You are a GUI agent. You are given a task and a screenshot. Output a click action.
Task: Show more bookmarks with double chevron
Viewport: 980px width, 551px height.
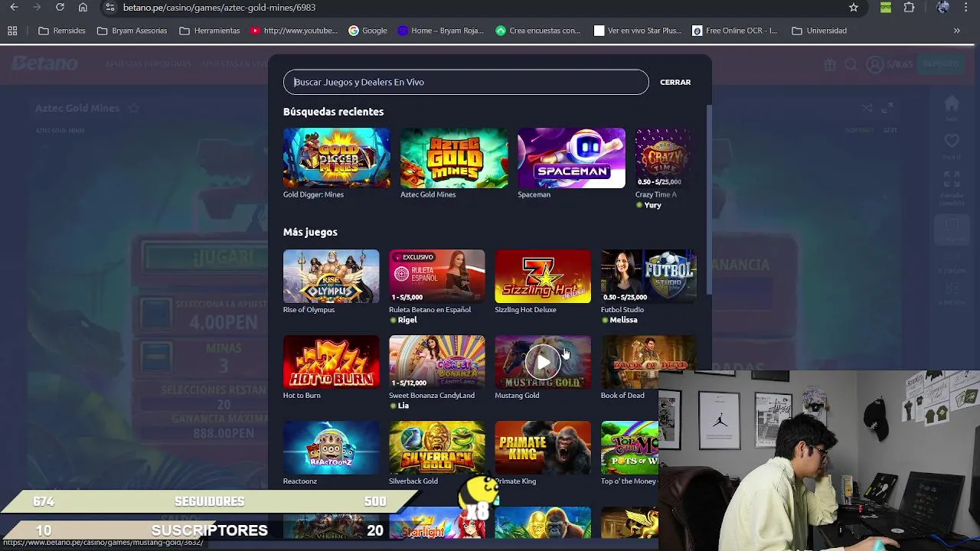[956, 31]
